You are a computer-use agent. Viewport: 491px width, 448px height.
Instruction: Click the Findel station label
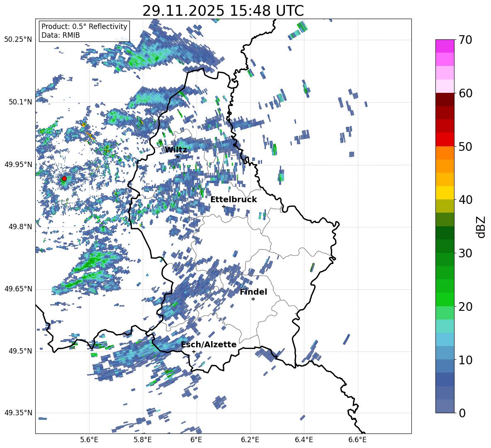tap(253, 292)
